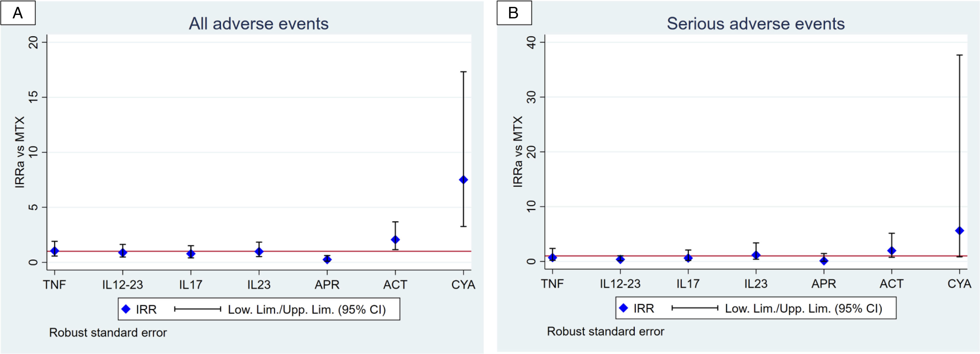Click the IL23 diamond marker in panel B
Viewport: 980px width, 354px height.
click(756, 255)
